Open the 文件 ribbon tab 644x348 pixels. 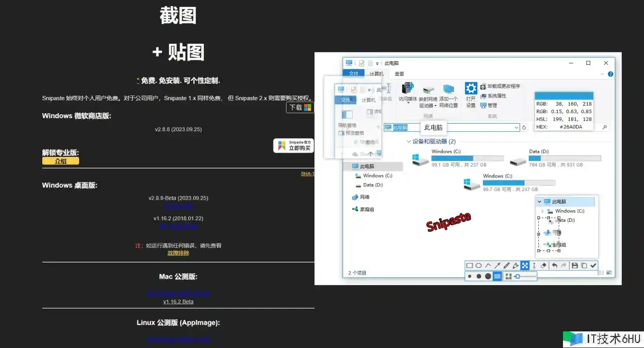coord(354,73)
